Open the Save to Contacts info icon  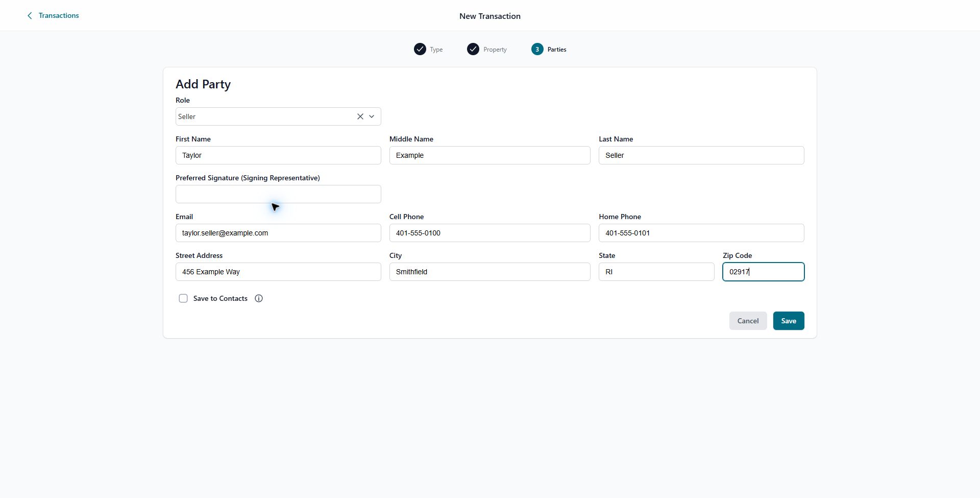click(x=259, y=298)
